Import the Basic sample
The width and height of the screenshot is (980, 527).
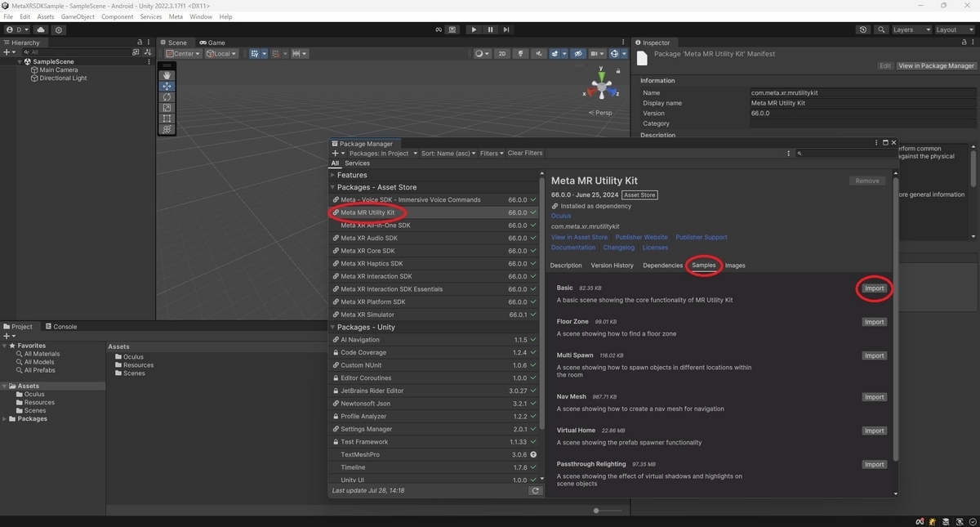(874, 288)
